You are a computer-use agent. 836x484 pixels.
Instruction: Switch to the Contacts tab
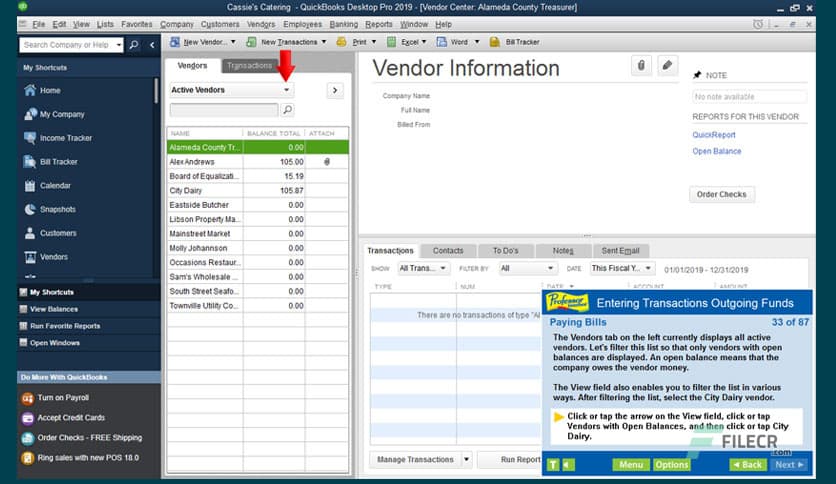(x=448, y=251)
